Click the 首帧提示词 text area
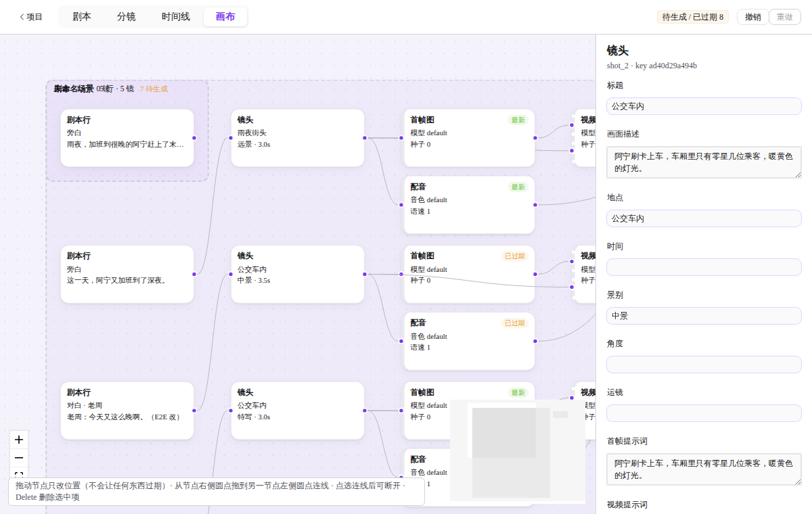Screen dimensions: 812x514 [x=704, y=469]
